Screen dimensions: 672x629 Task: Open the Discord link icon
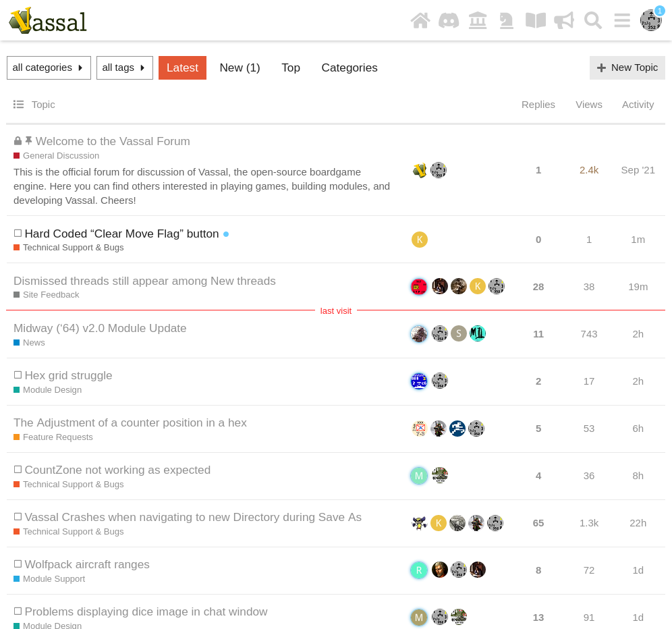[x=449, y=20]
